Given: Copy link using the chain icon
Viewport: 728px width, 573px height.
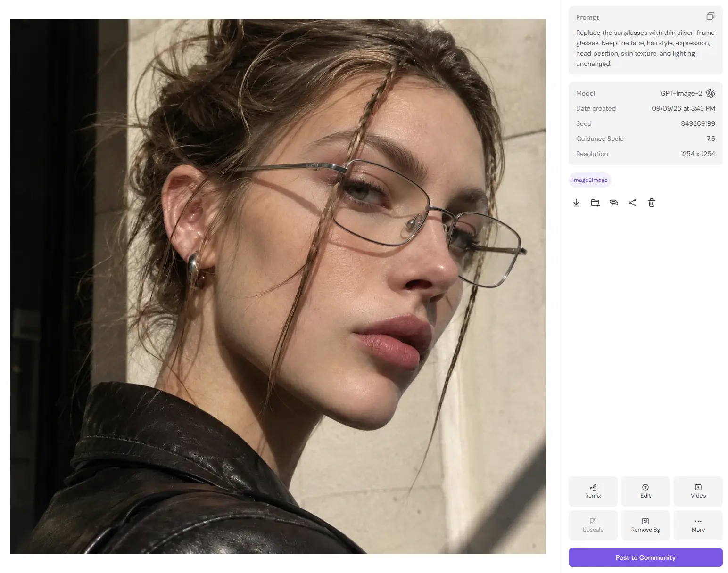Looking at the screenshot, I should pos(614,203).
